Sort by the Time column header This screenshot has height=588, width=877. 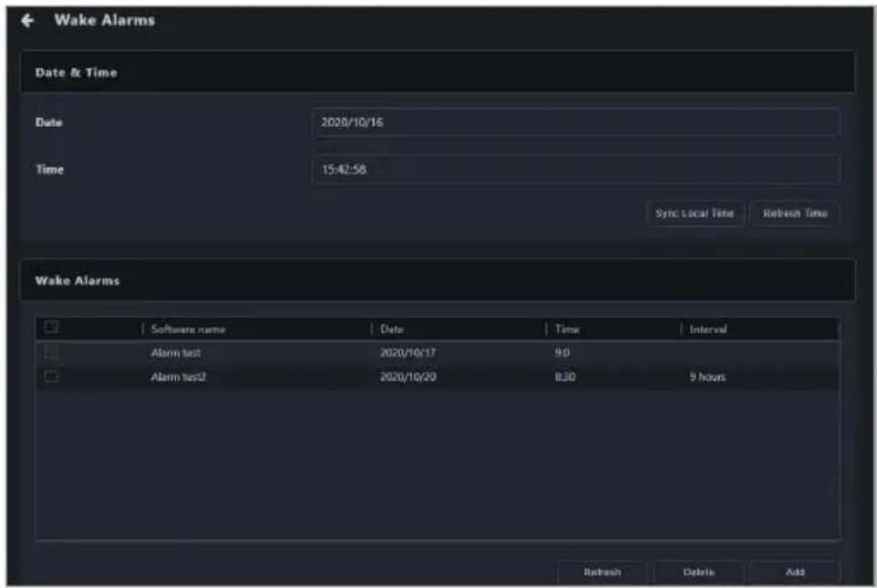(x=567, y=329)
